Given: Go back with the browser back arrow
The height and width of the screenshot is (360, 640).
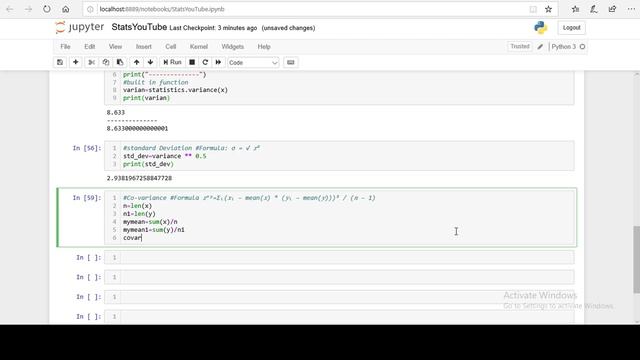Looking at the screenshot, I should pyautogui.click(x=9, y=9).
